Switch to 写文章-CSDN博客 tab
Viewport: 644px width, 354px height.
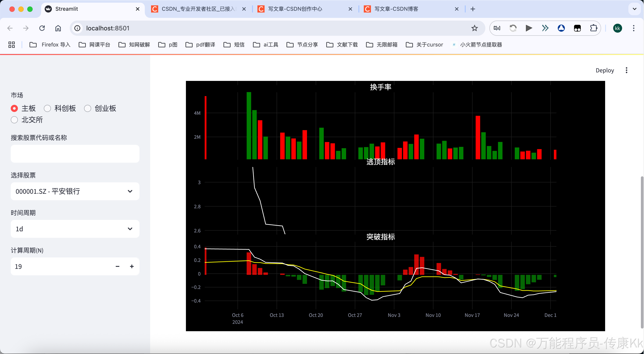tap(411, 9)
